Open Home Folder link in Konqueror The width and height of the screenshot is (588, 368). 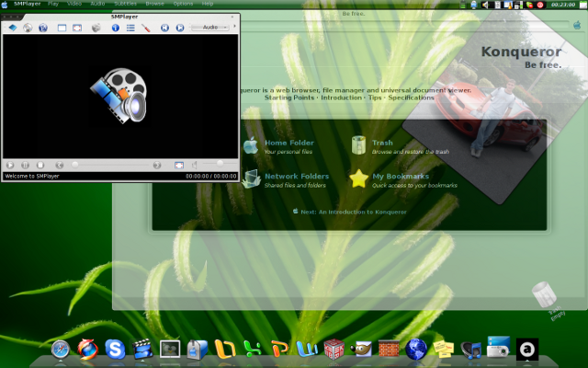click(x=289, y=143)
